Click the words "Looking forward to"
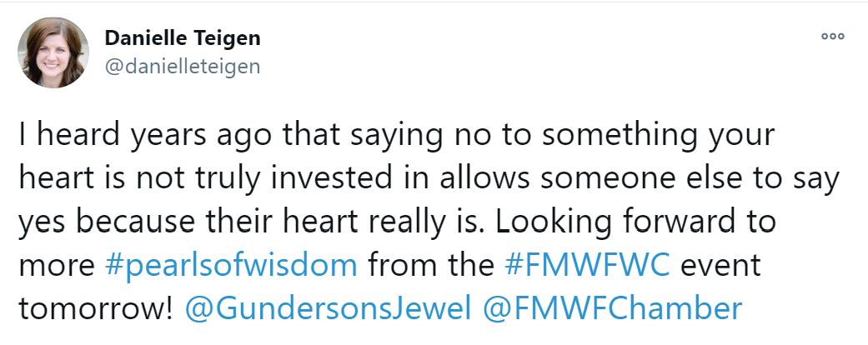 tap(635, 222)
